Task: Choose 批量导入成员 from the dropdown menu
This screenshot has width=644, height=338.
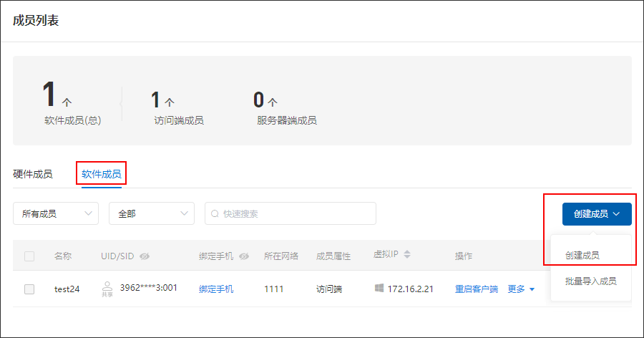Action: point(590,281)
